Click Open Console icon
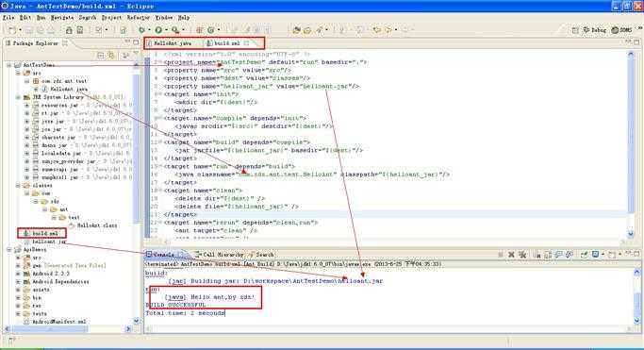Image resolution: width=644 pixels, height=350 pixels. [x=612, y=255]
